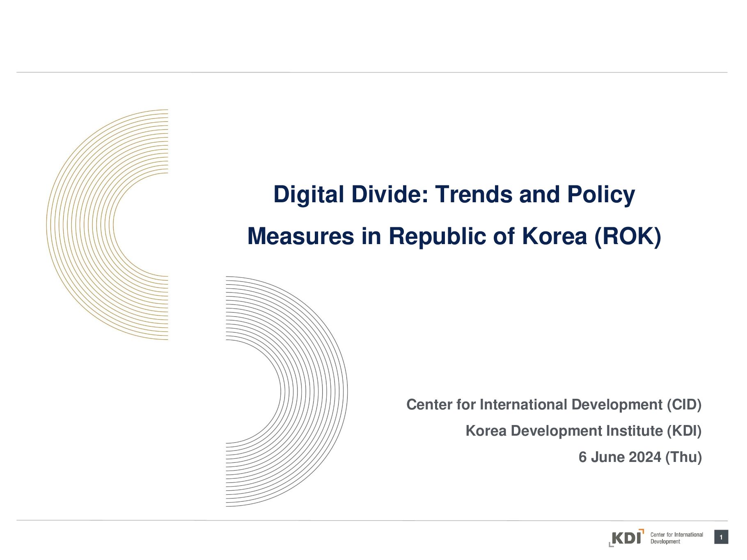Click the slide number 1 box
The height and width of the screenshot is (560, 747).
(x=721, y=537)
